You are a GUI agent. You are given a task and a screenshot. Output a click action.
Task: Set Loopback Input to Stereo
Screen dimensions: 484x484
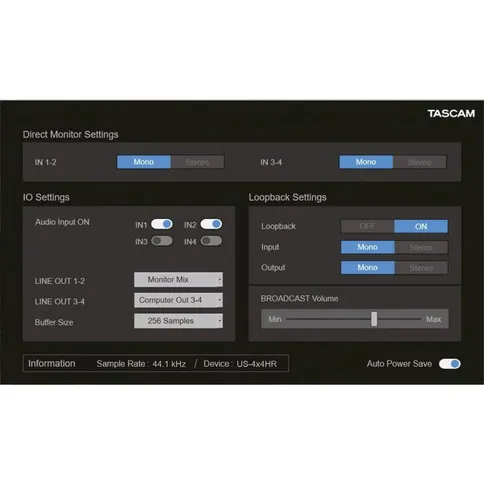coord(421,247)
